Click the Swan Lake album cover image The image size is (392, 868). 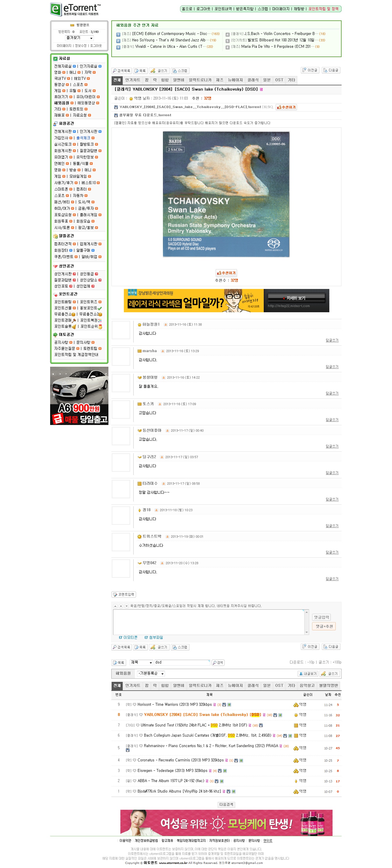coord(226,194)
